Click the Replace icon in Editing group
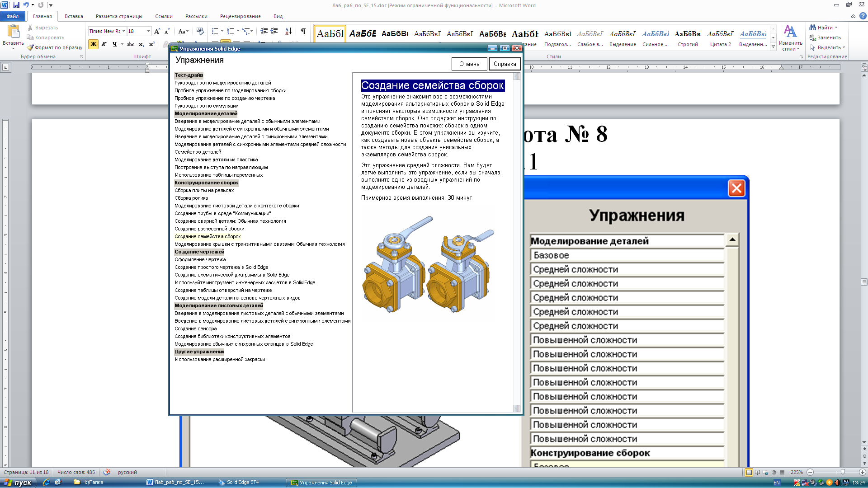 click(812, 38)
